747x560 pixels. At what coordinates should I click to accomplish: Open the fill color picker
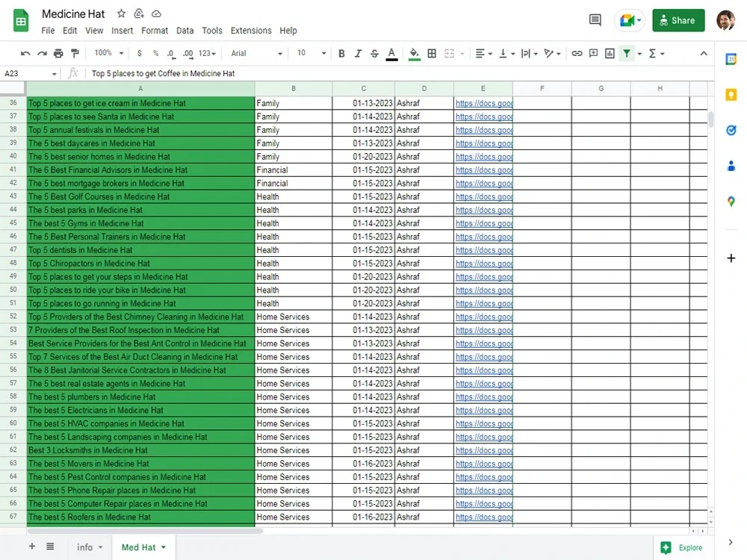tap(415, 54)
